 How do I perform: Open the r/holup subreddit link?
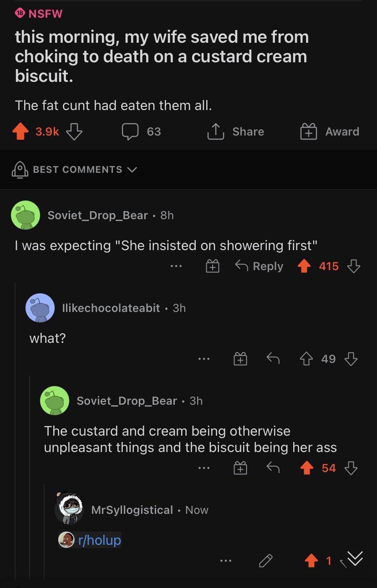click(99, 540)
